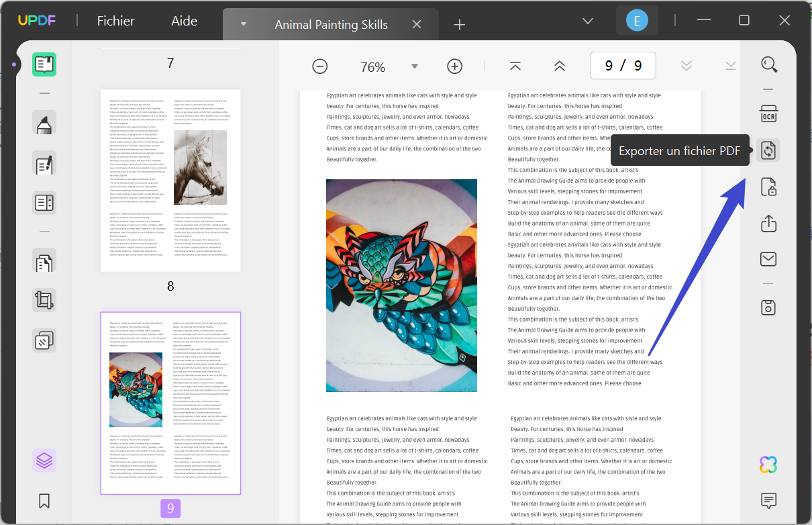Open the share/export arrow icon
The height and width of the screenshot is (525, 812).
tap(768, 223)
